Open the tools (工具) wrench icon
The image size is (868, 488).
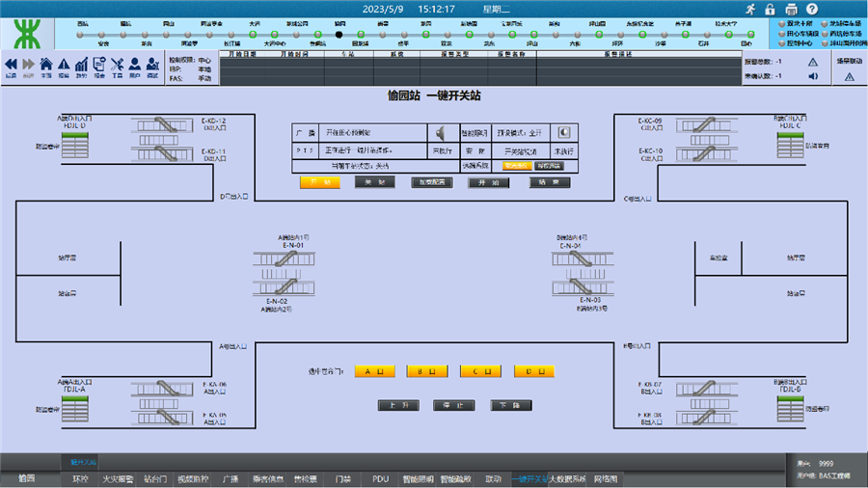pos(117,65)
